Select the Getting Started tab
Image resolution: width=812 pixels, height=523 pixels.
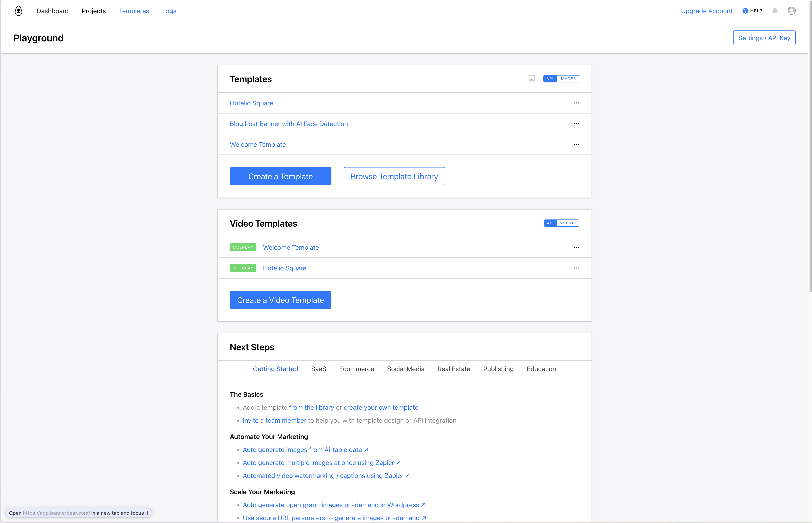pos(275,369)
